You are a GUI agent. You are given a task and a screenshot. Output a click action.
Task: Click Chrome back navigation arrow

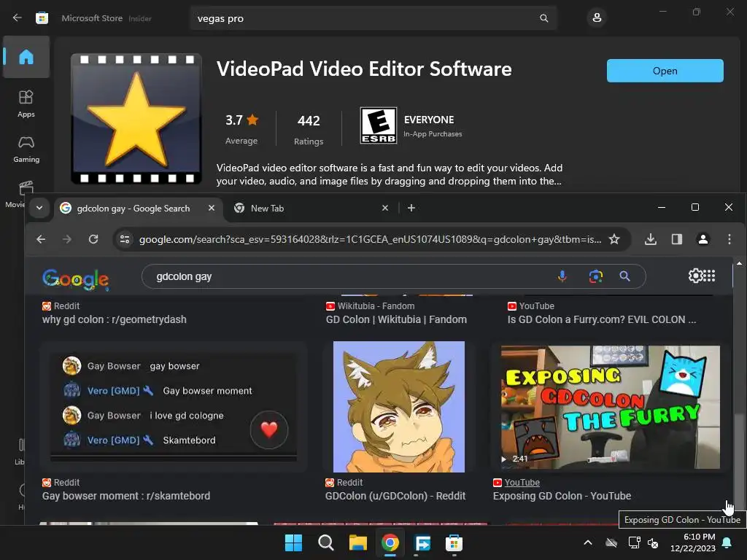41,239
